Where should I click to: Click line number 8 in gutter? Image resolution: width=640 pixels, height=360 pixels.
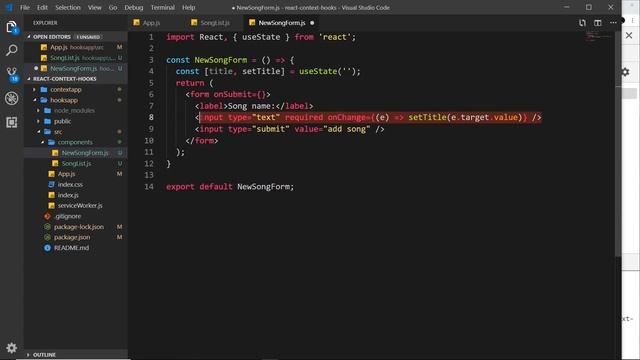(x=151, y=118)
